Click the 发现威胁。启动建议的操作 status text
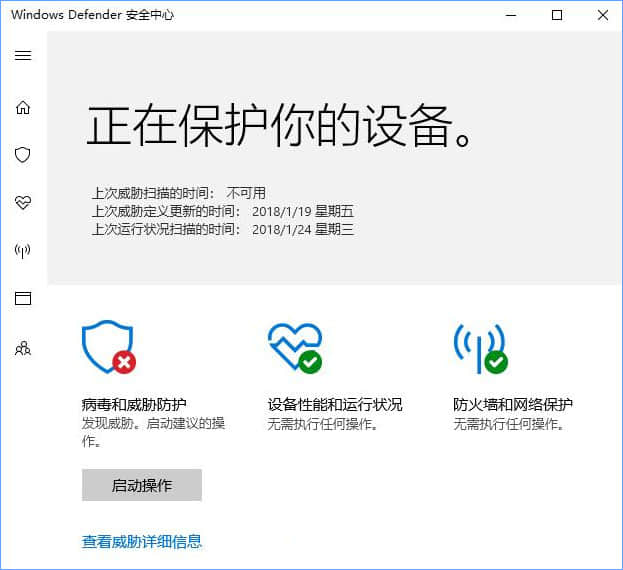Image resolution: width=623 pixels, height=570 pixels. coord(153,432)
